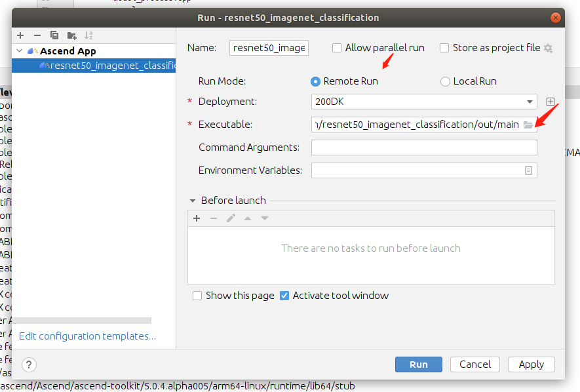This screenshot has height=392, width=580.
Task: Collapse the Before launch section
Action: coord(193,201)
